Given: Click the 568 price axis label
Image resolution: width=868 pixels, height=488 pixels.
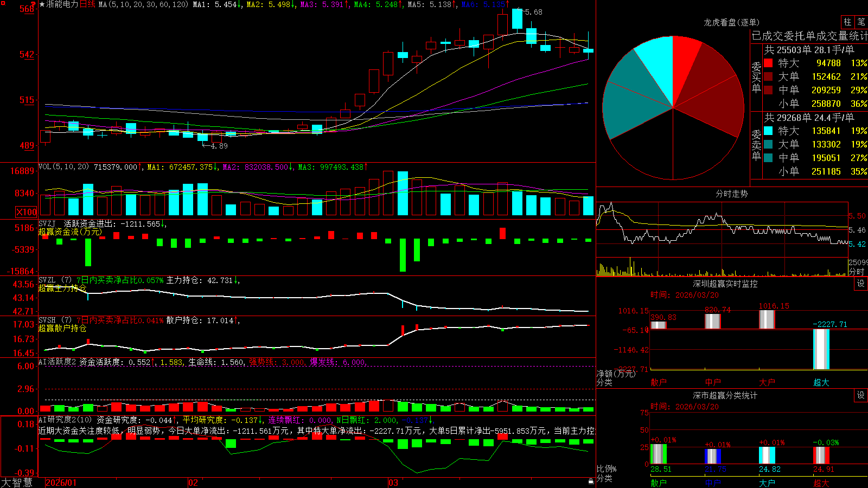Looking at the screenshot, I should [x=27, y=9].
